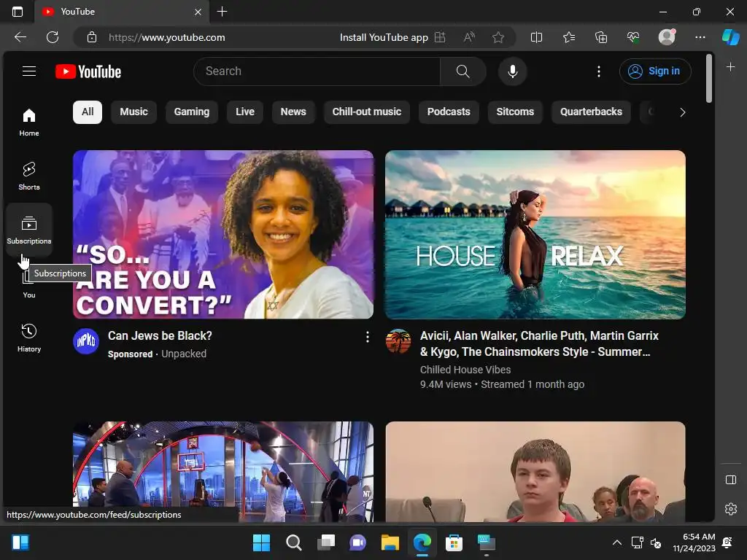747x560 pixels.
Task: Select the Sitcoms chip
Action: [x=515, y=112]
